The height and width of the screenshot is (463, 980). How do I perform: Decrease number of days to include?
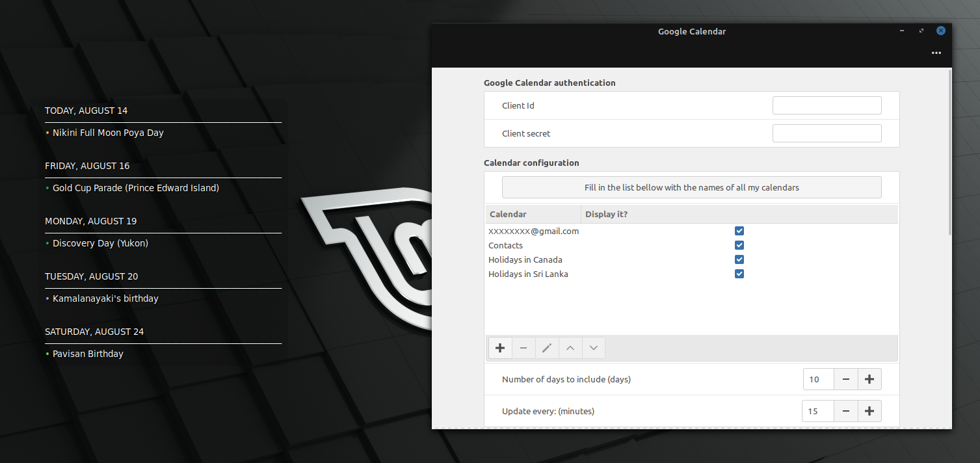click(846, 379)
